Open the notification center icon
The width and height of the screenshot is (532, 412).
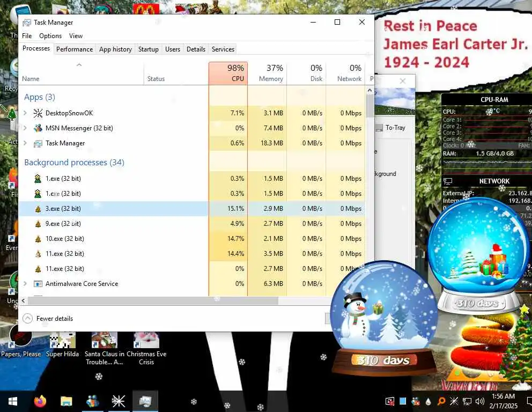click(529, 401)
